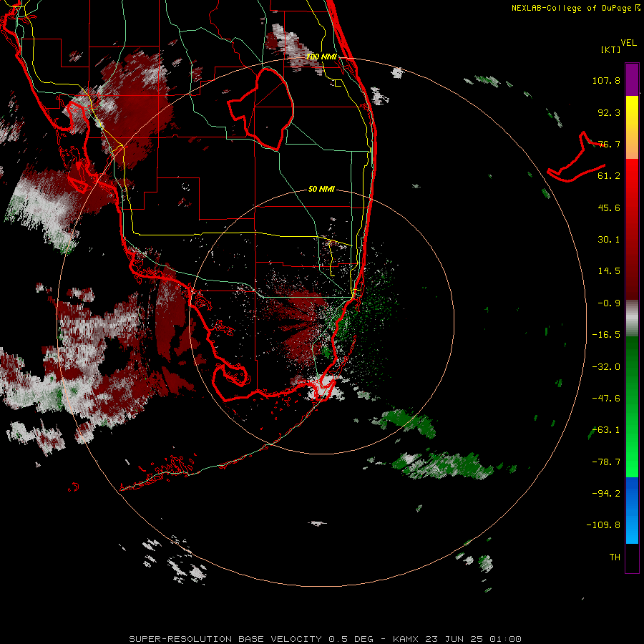Click the NEXLAB-College of DuPage credit text
Image resolution: width=644 pixels, height=644 pixels.
(576, 8)
